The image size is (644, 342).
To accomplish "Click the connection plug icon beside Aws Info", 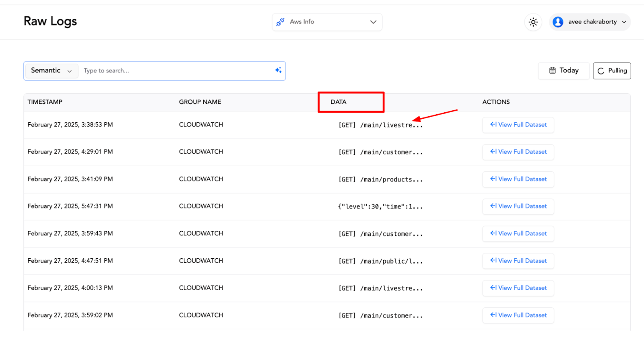I will coord(281,22).
